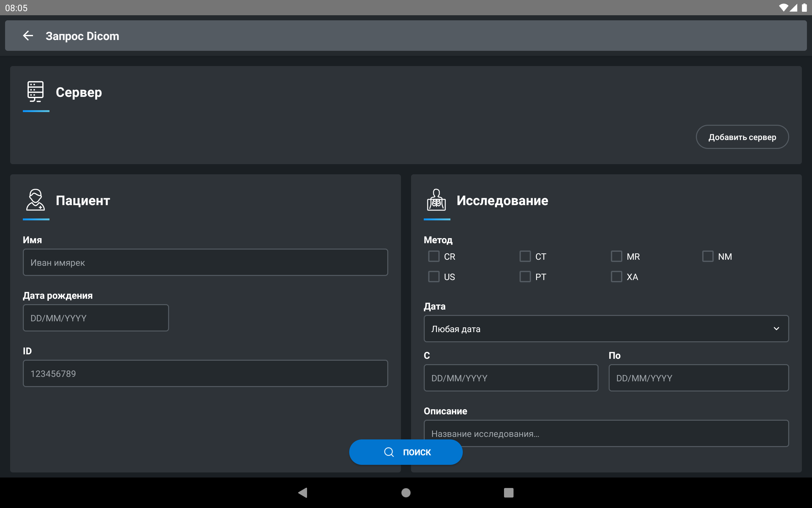Screen dimensions: 812x508
Task: Tick the MR modality checkbox
Action: 616,256
